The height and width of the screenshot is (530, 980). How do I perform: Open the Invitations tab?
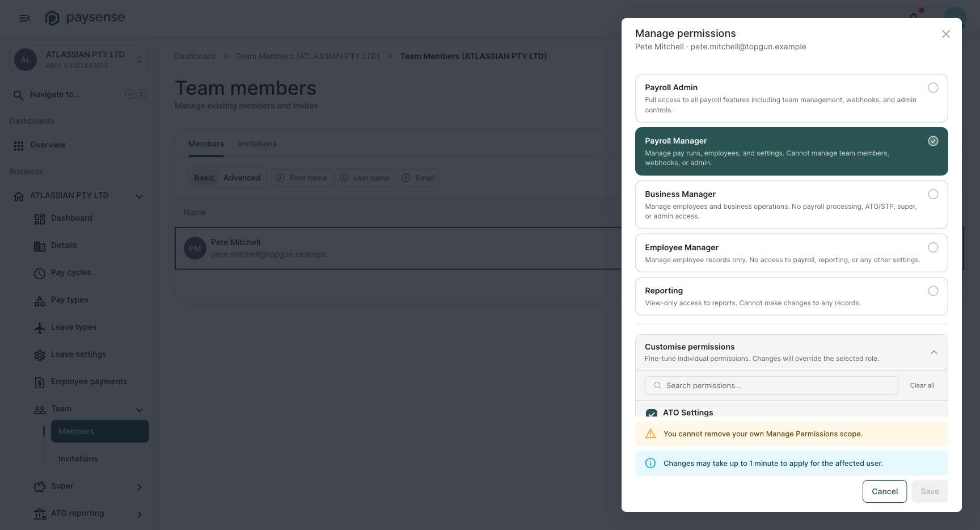pyautogui.click(x=257, y=144)
